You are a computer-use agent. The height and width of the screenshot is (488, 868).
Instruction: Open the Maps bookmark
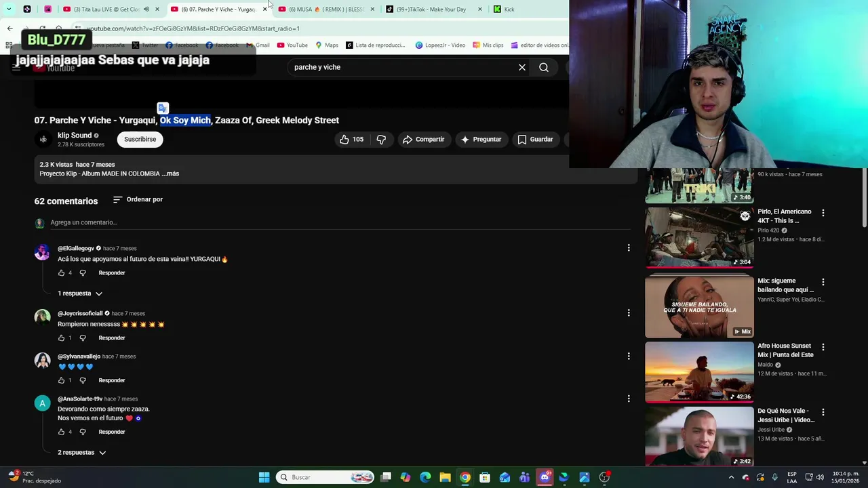326,45
